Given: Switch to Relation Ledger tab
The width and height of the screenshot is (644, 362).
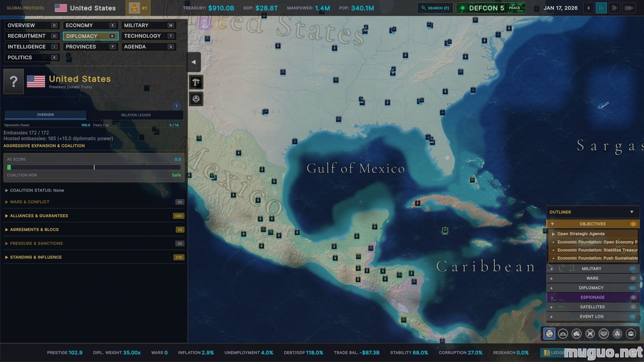Looking at the screenshot, I should tap(136, 115).
